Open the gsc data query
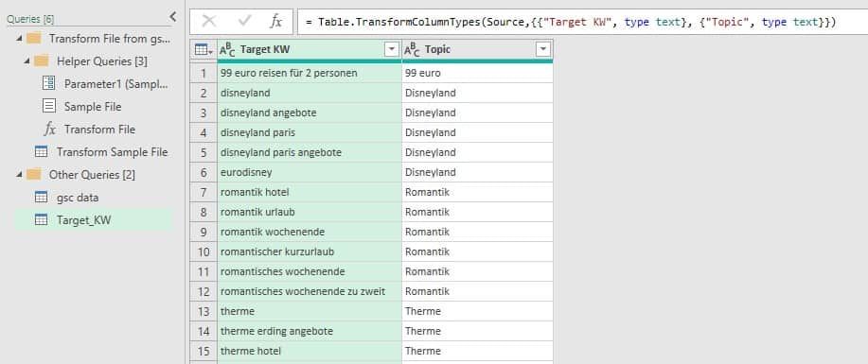Screen dimensions: 868x364 [x=78, y=197]
